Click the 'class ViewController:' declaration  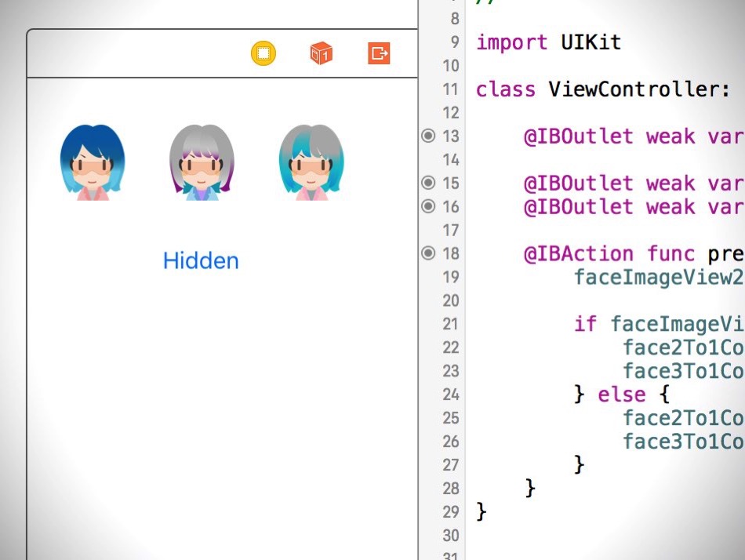[x=603, y=89]
